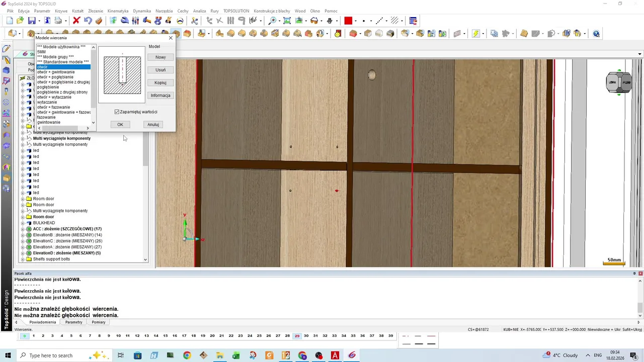Click the layers window icon after hatch

pos(413,21)
